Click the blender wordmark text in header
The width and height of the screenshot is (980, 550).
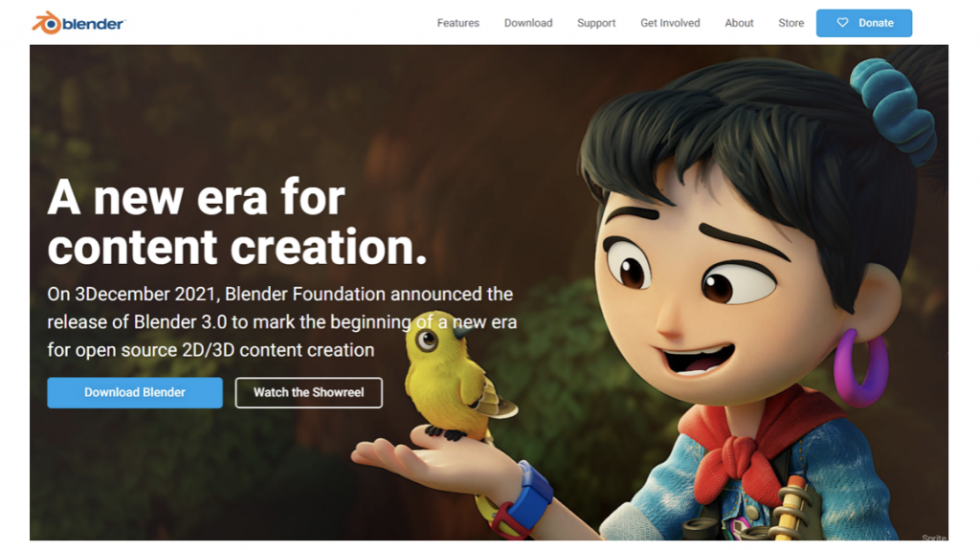[x=94, y=24]
